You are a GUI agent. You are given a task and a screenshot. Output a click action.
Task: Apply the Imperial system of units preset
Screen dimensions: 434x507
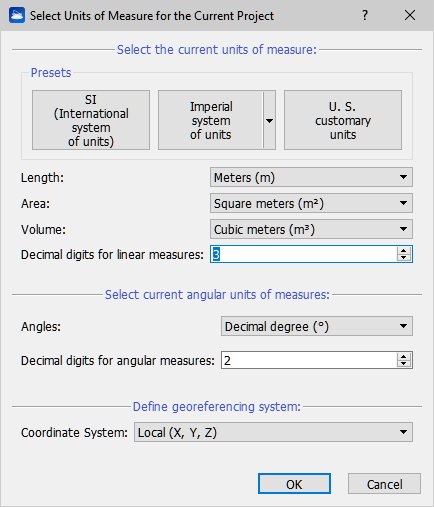tap(211, 120)
